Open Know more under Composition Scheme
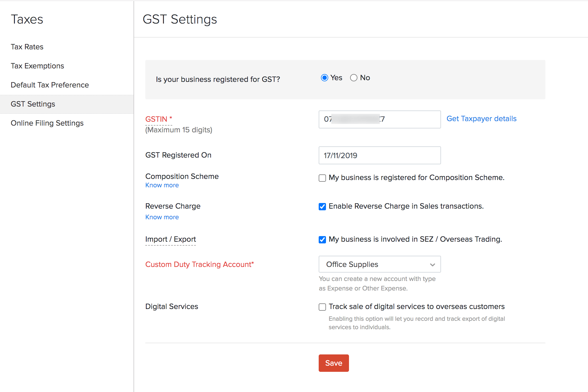 pos(162,185)
